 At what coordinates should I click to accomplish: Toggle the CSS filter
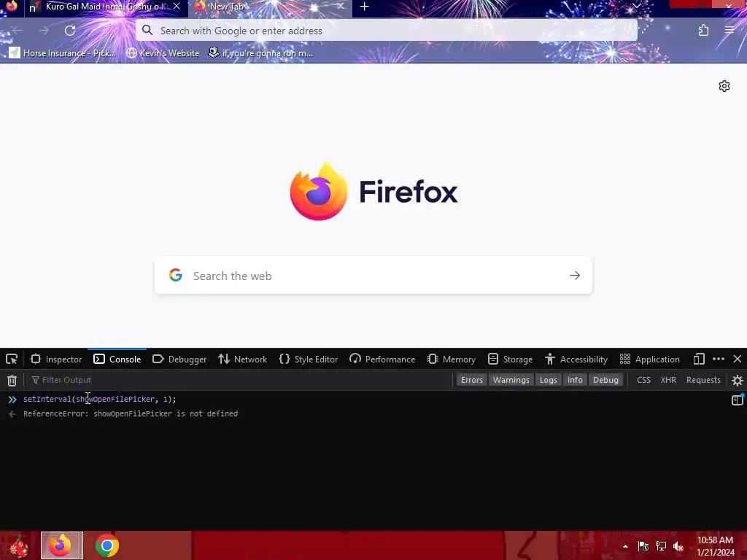point(643,380)
